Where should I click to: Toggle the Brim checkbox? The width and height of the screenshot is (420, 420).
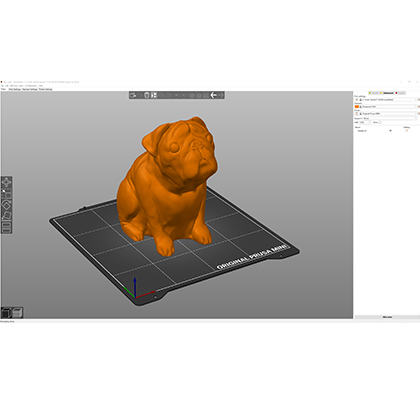(380, 122)
